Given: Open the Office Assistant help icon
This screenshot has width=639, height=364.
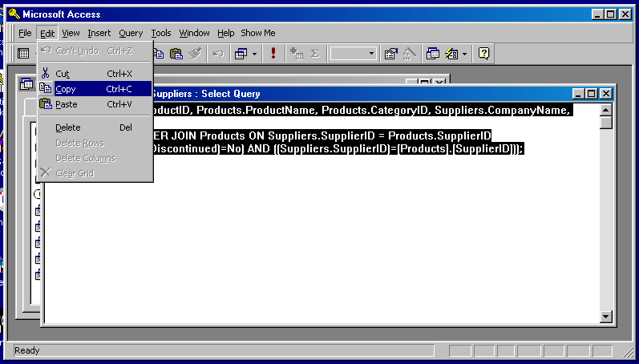Looking at the screenshot, I should [483, 54].
